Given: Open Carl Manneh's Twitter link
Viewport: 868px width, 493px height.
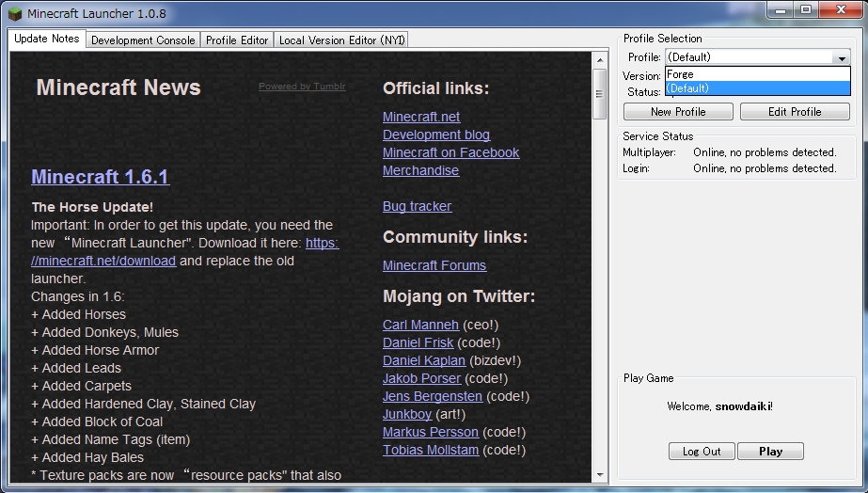Looking at the screenshot, I should point(420,325).
